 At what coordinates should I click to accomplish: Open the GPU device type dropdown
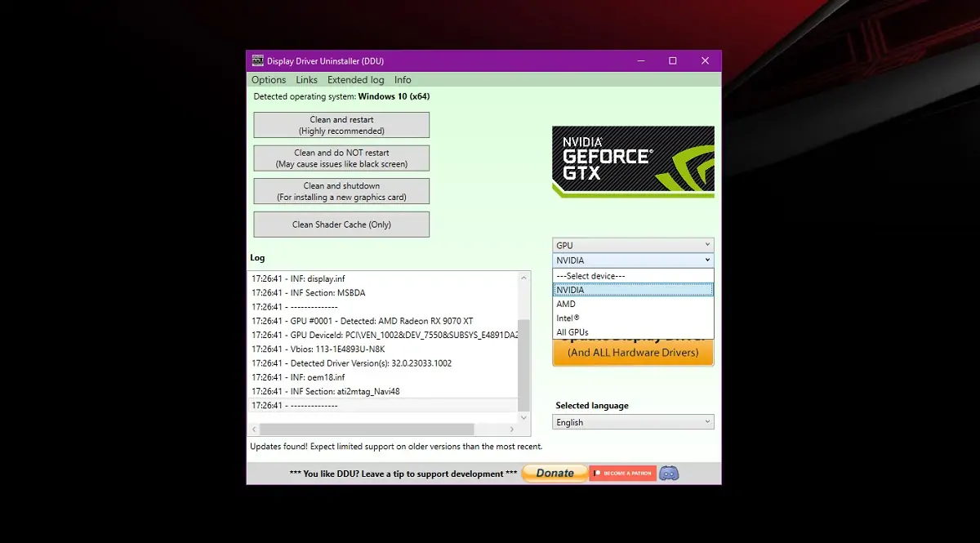click(633, 245)
